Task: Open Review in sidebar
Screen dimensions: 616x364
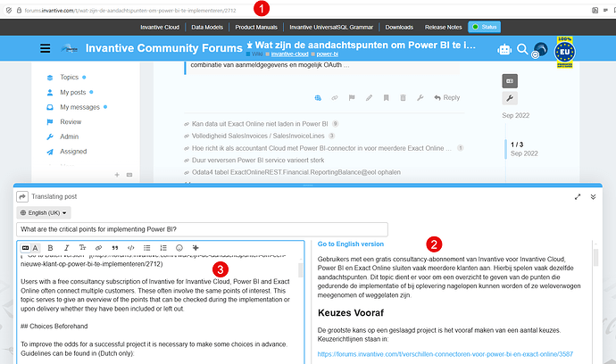Action: [x=71, y=122]
